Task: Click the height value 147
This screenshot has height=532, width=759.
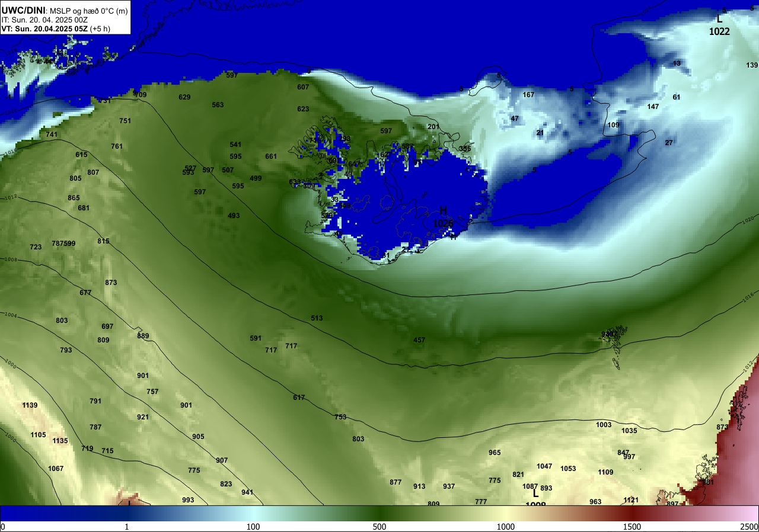Action: (653, 107)
